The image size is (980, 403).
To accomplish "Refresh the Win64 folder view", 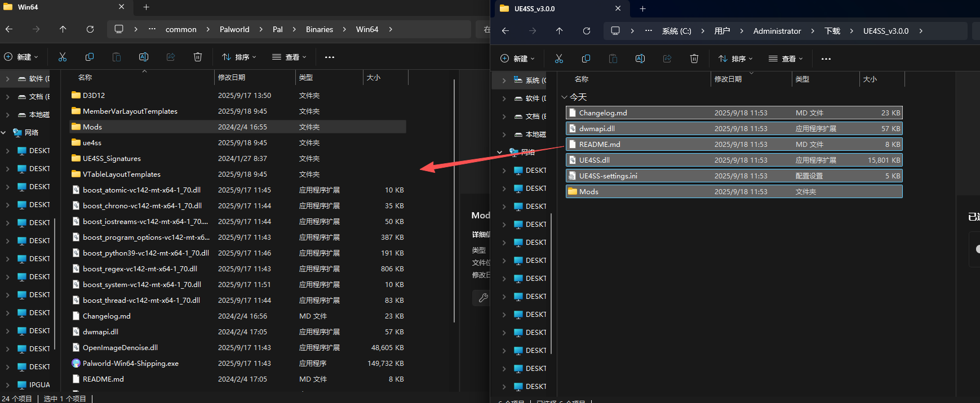I will (90, 29).
